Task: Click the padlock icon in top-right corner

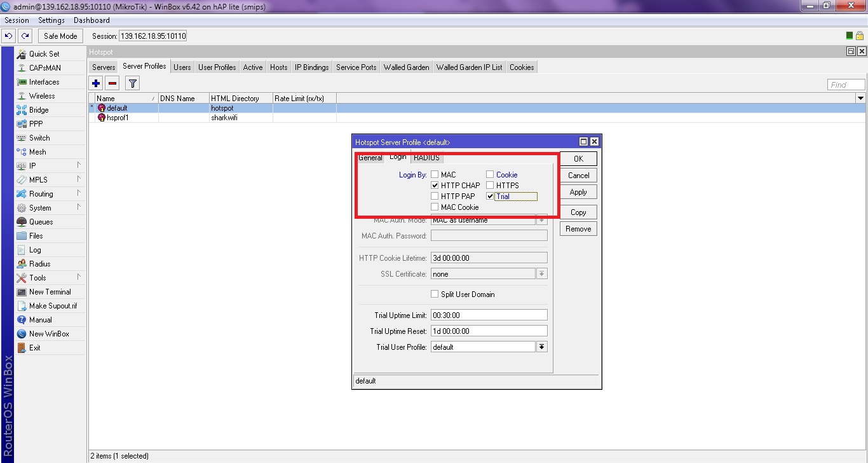Action: coord(859,36)
